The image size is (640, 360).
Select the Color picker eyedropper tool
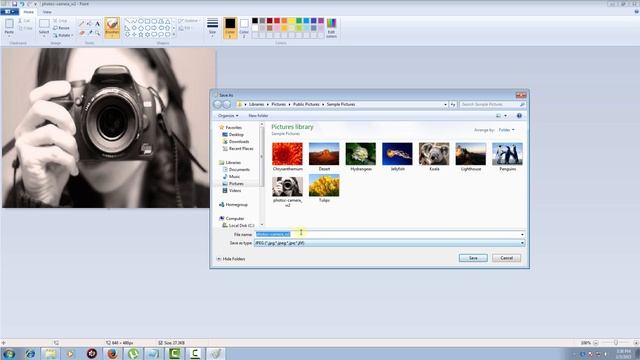click(x=90, y=33)
